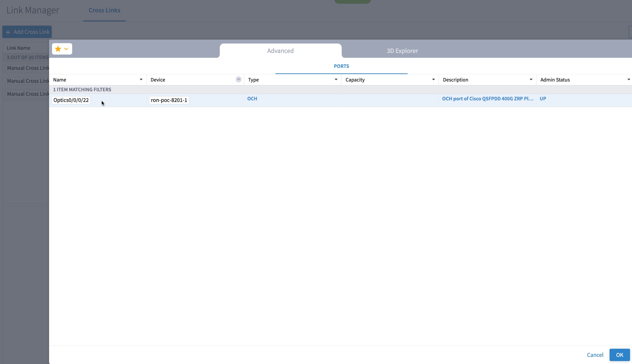This screenshot has height=364, width=632.
Task: Select the OCH port type link
Action: [252, 98]
